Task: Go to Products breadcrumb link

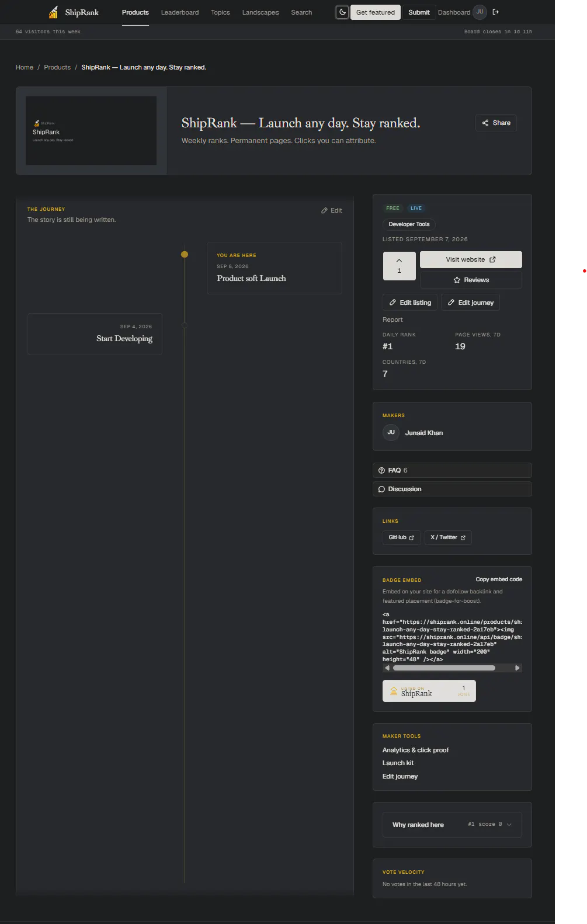Action: click(57, 68)
